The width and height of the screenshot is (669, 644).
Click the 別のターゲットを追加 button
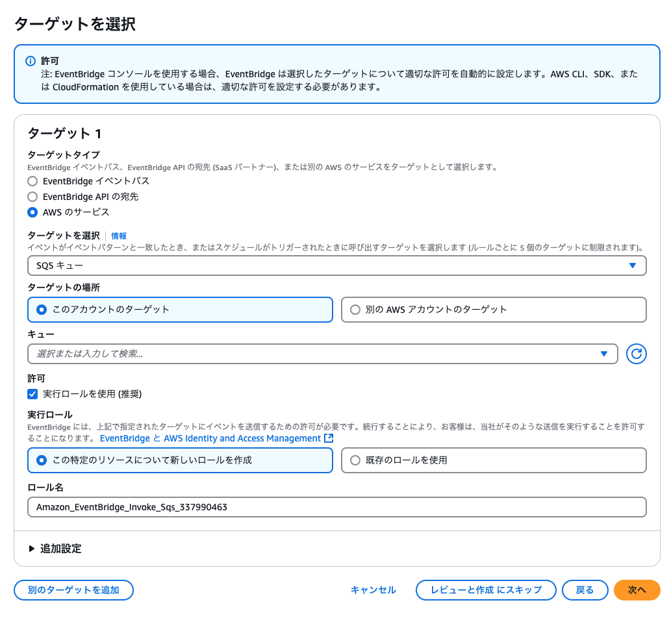(74, 590)
